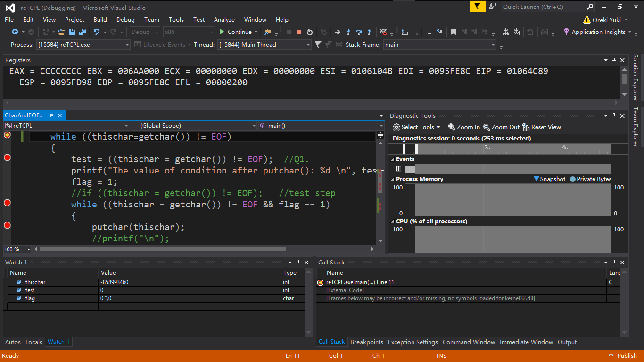This screenshot has width=644, height=362.
Task: Click the Save disk icon
Action: point(72,32)
